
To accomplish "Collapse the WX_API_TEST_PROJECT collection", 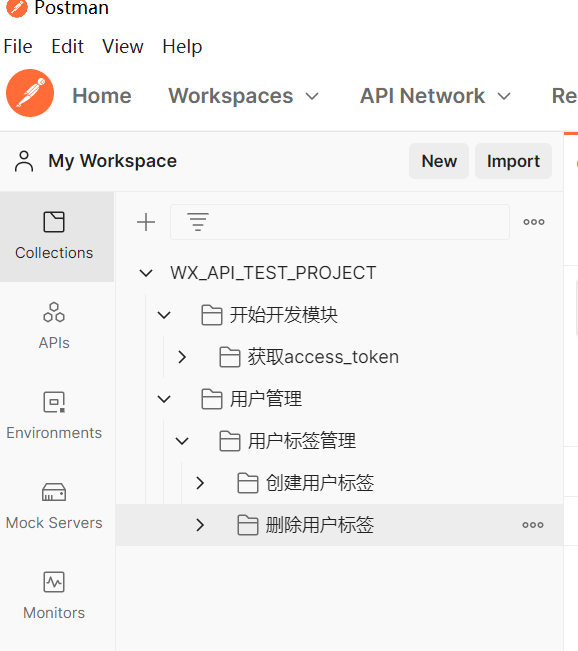I will pos(146,273).
